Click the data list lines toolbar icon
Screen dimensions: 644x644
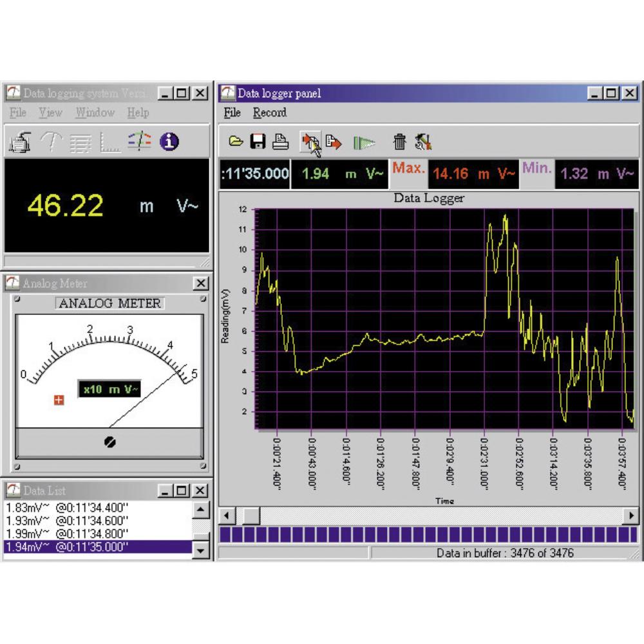(x=80, y=142)
